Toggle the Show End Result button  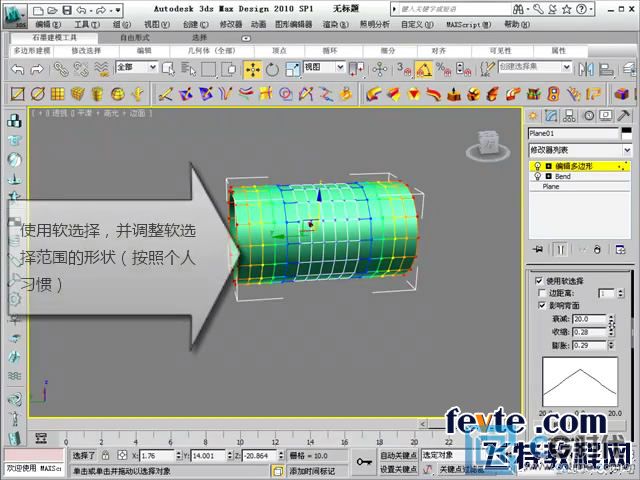(x=560, y=249)
